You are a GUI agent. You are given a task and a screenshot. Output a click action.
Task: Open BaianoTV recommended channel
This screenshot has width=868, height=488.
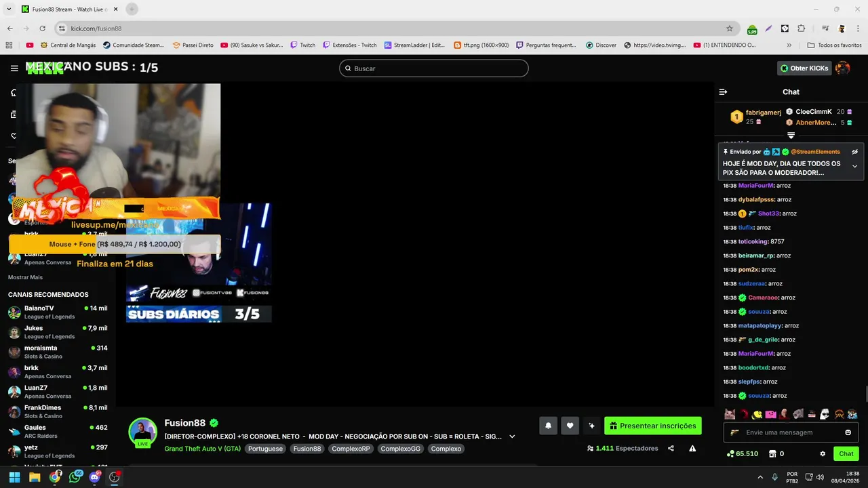58,312
